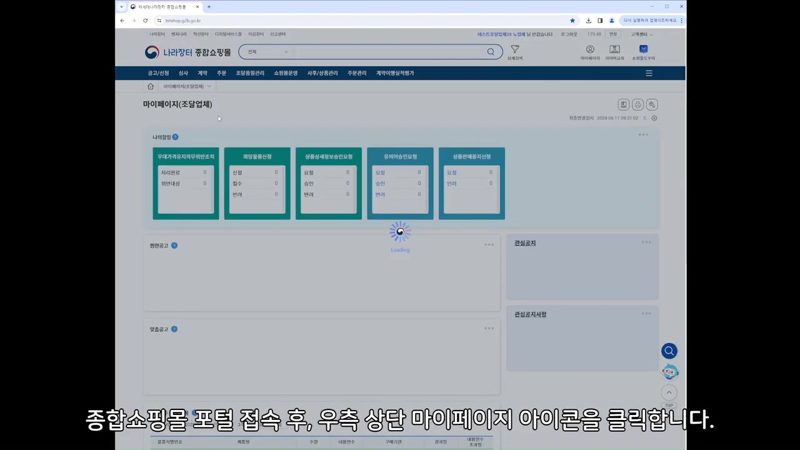Click the 로그아웃 link at top right
The height and width of the screenshot is (450, 800).
(569, 34)
